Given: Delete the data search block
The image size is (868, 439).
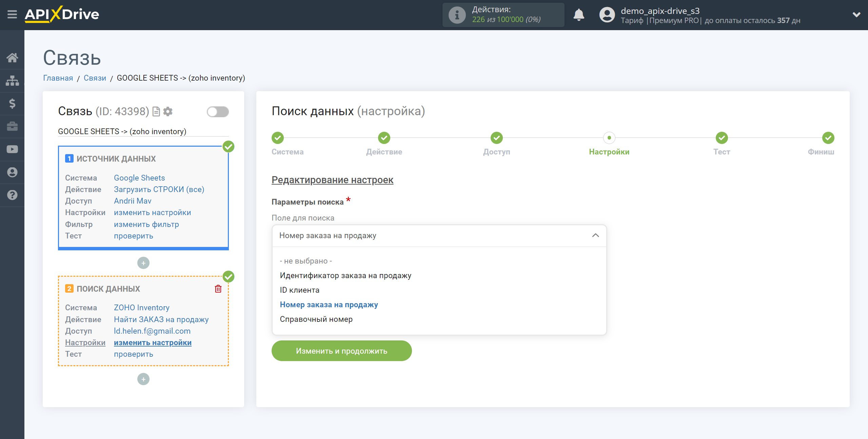Looking at the screenshot, I should coord(218,289).
